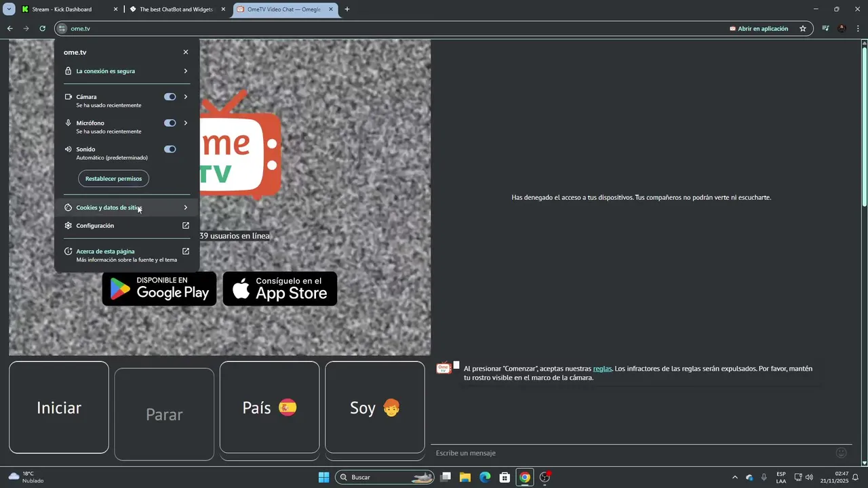Viewport: 868px width, 488px height.
Task: Open volume control in system tray
Action: [x=809, y=477]
